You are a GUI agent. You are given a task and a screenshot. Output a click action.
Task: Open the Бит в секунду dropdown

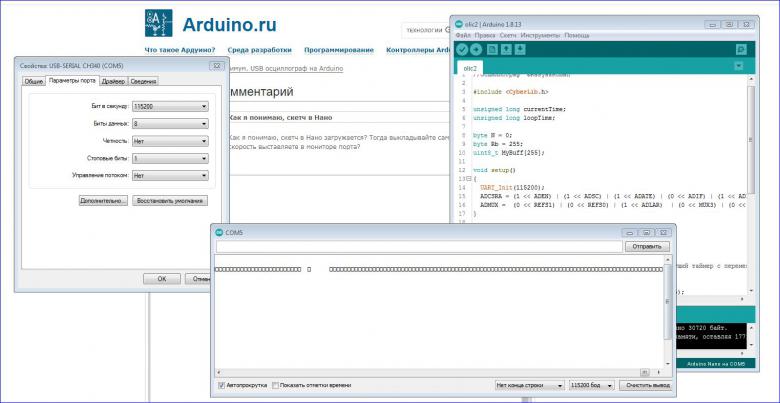[x=170, y=106]
